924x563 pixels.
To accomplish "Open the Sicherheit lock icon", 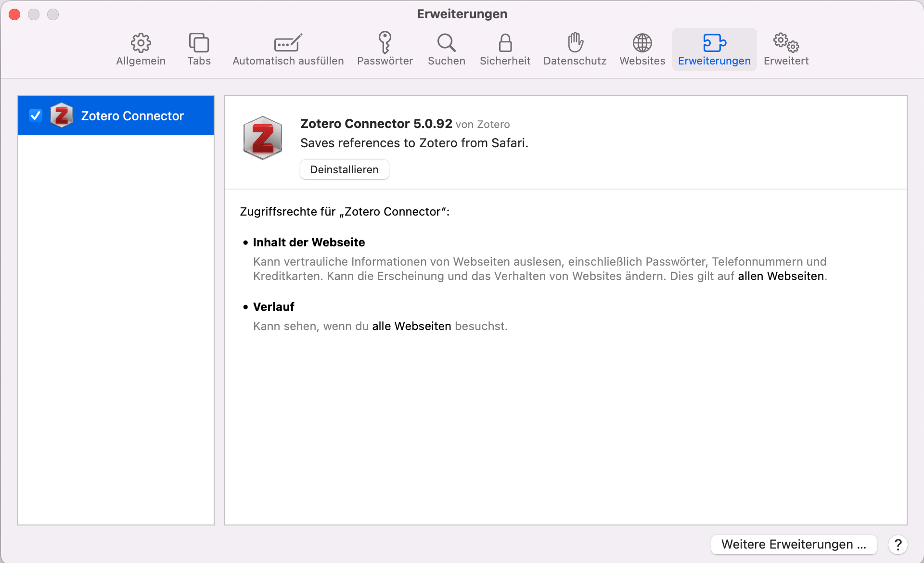I will (505, 43).
